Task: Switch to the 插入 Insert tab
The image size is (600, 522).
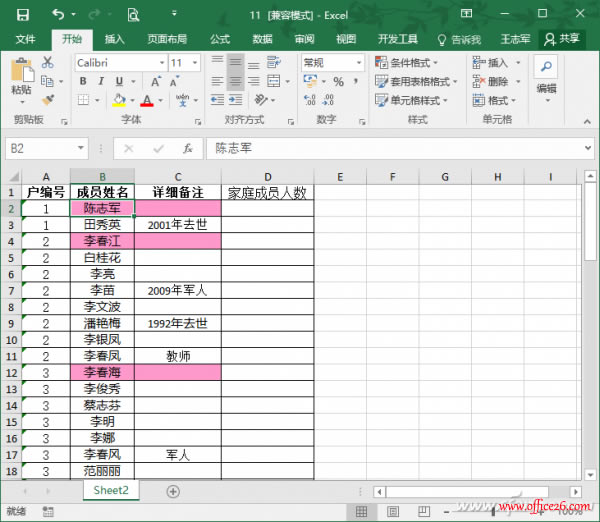Action: (114, 39)
